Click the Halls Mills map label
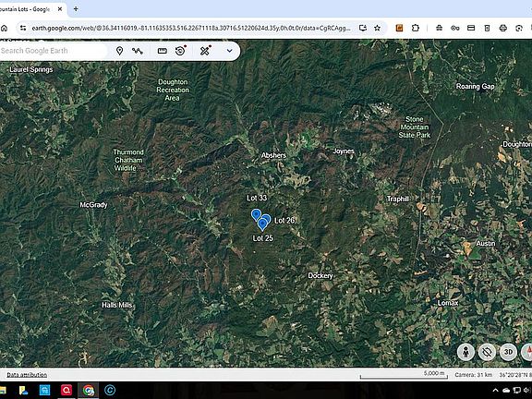The image size is (532, 399). tap(116, 305)
